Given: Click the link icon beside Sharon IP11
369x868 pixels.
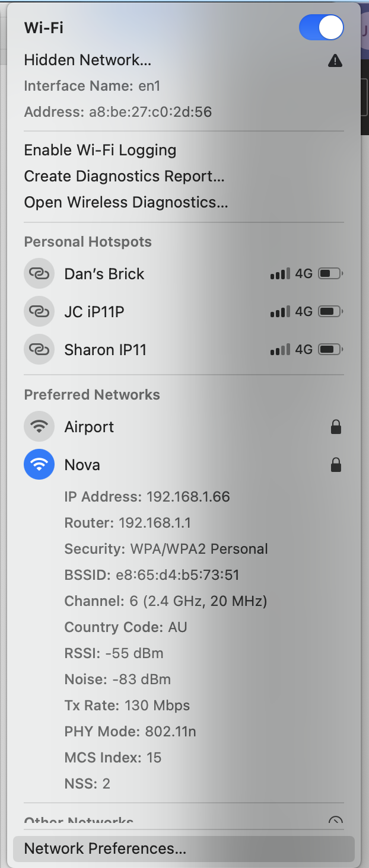Looking at the screenshot, I should click(39, 350).
